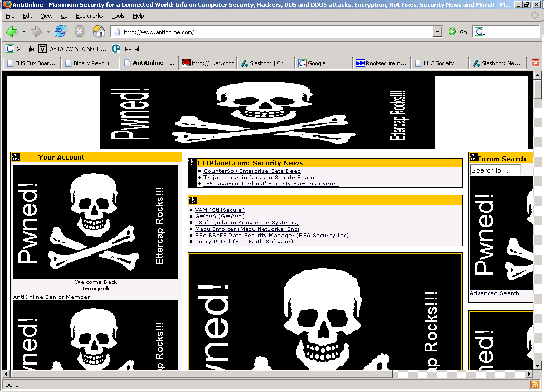The height and width of the screenshot is (392, 544).
Task: Switch to the LUC Society tab
Action: 440,63
